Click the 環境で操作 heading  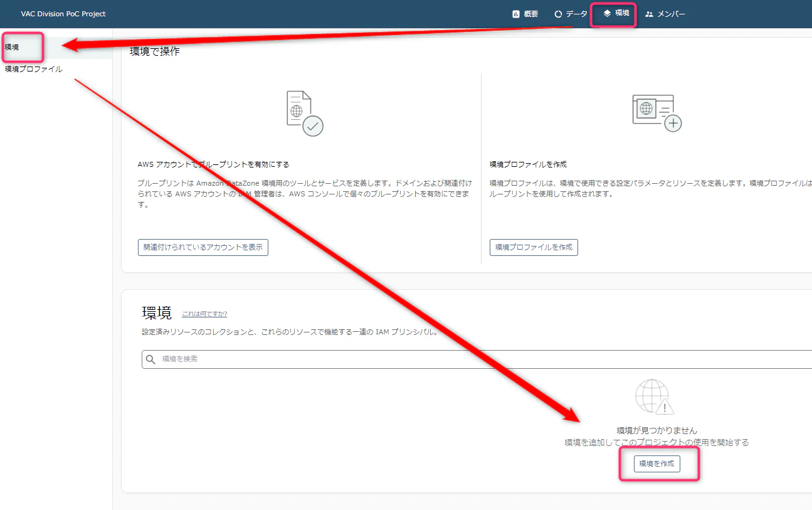click(155, 51)
